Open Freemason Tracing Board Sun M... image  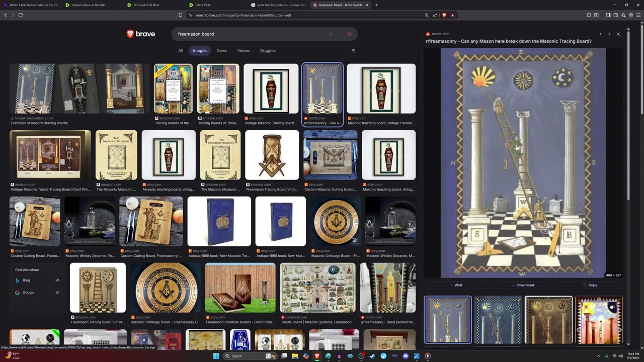[x=98, y=288]
